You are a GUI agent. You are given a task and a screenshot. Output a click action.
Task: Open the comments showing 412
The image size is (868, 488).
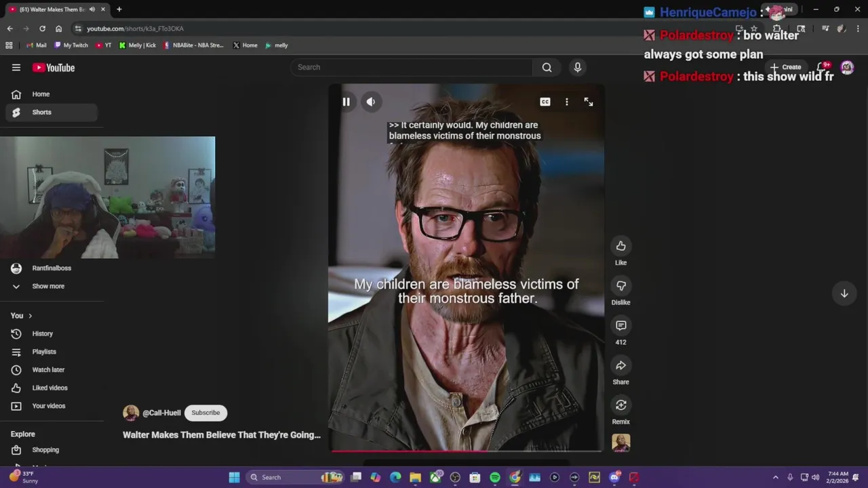620,326
